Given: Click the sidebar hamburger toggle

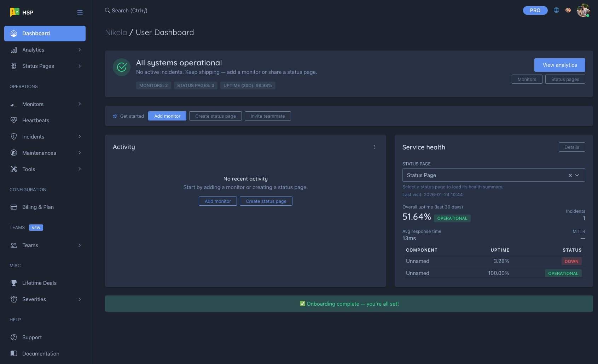Looking at the screenshot, I should (80, 12).
